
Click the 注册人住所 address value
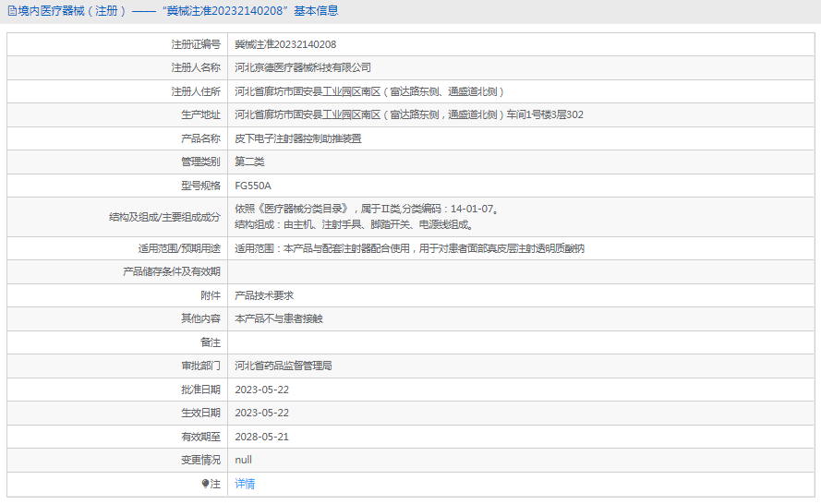click(x=369, y=91)
